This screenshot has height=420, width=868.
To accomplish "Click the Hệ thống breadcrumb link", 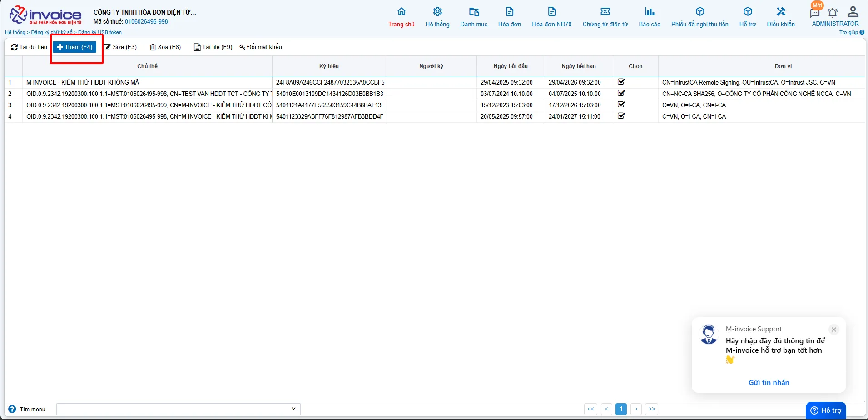I will point(15,32).
